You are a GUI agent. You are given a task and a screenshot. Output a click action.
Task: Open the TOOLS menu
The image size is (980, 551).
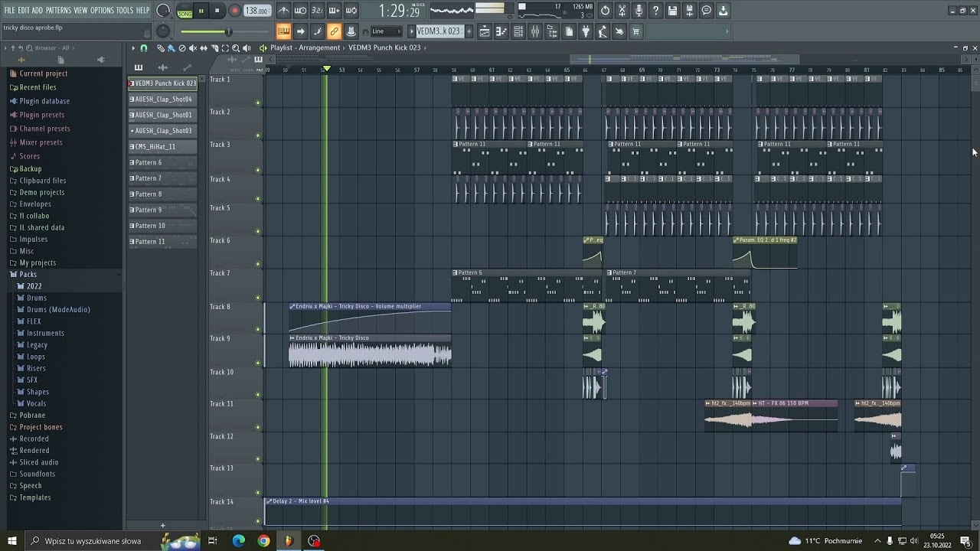125,10
